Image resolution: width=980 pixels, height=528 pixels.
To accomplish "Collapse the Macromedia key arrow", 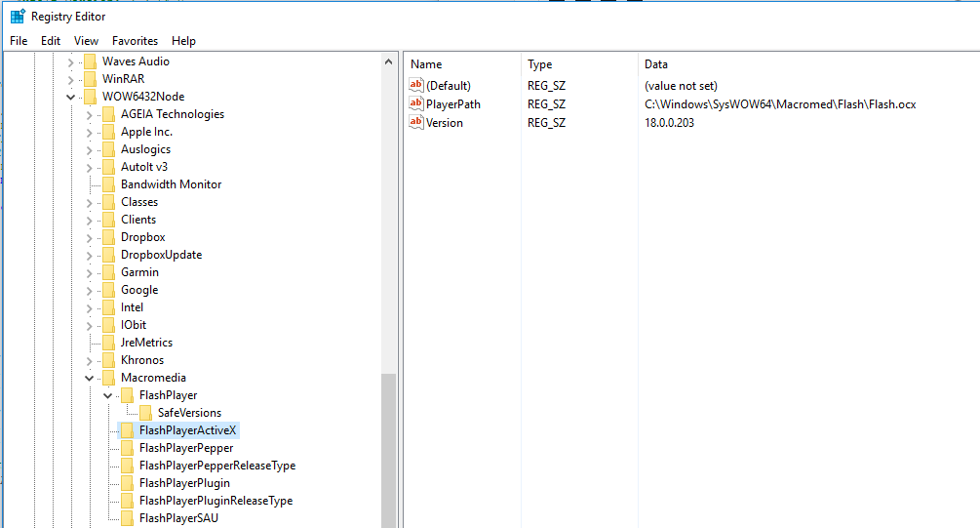I will [x=89, y=378].
